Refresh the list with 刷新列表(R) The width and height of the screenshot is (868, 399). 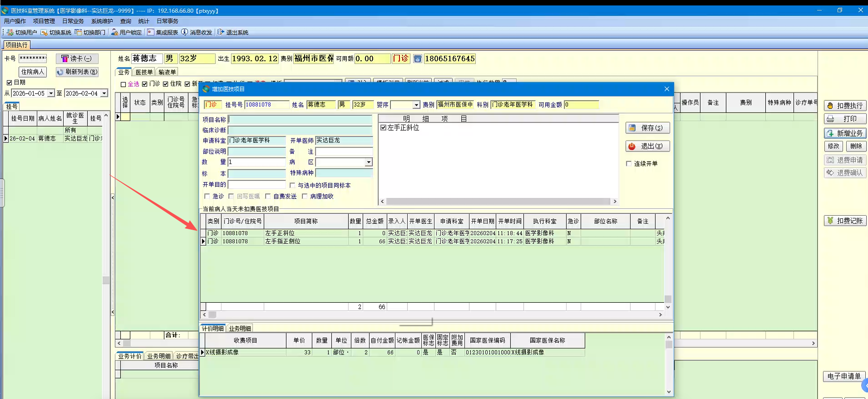(x=77, y=72)
